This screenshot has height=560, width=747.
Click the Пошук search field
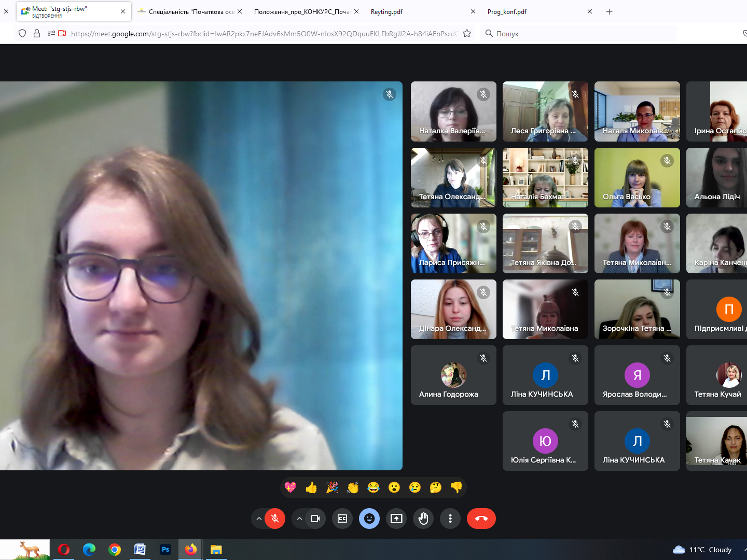coord(581,34)
